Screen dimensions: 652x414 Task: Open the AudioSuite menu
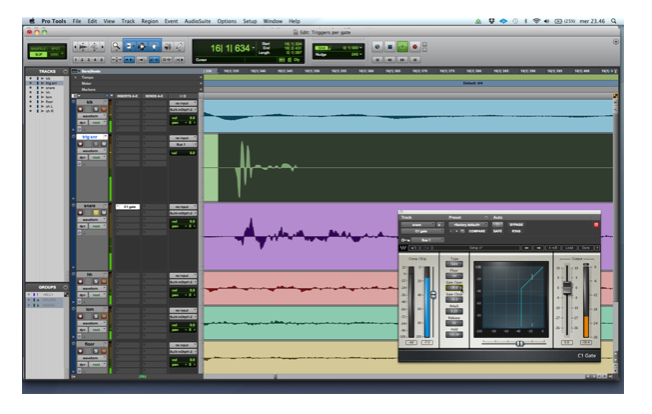click(198, 21)
